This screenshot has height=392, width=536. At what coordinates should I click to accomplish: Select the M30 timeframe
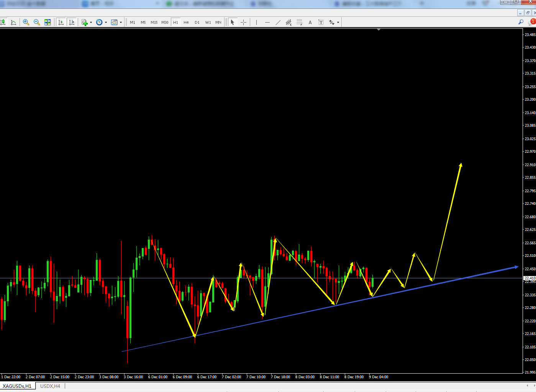165,22
